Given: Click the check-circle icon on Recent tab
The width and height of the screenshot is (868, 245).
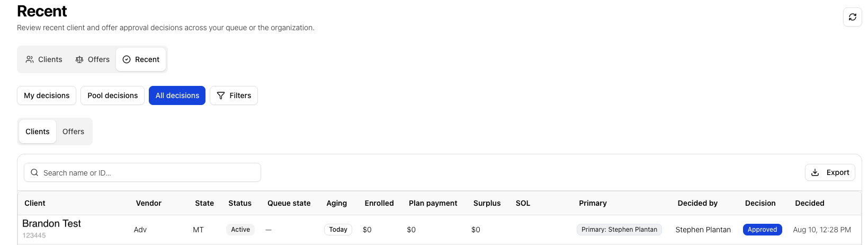Looking at the screenshot, I should pyautogui.click(x=127, y=59).
